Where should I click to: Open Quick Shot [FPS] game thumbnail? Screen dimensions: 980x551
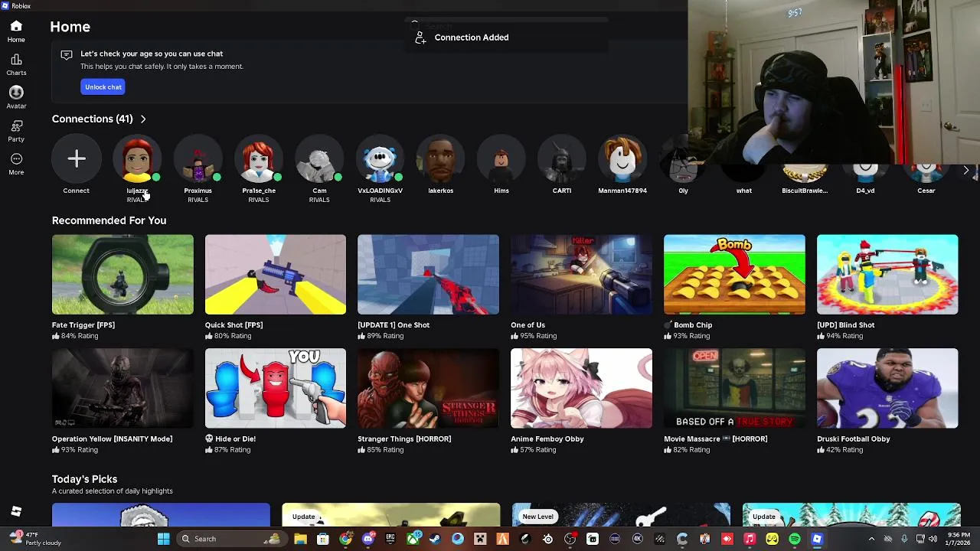[276, 275]
